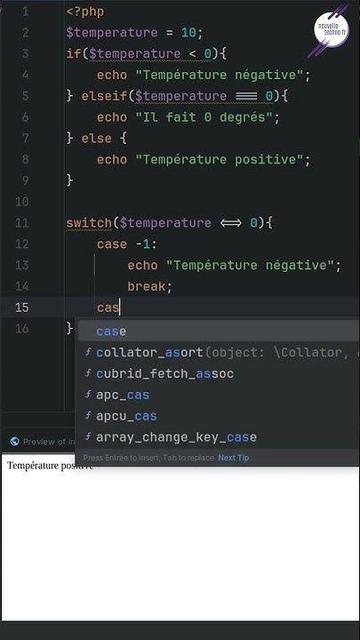Click function icon beside apc_cas suggestion
Viewport: 360px width, 640px height.
88,394
